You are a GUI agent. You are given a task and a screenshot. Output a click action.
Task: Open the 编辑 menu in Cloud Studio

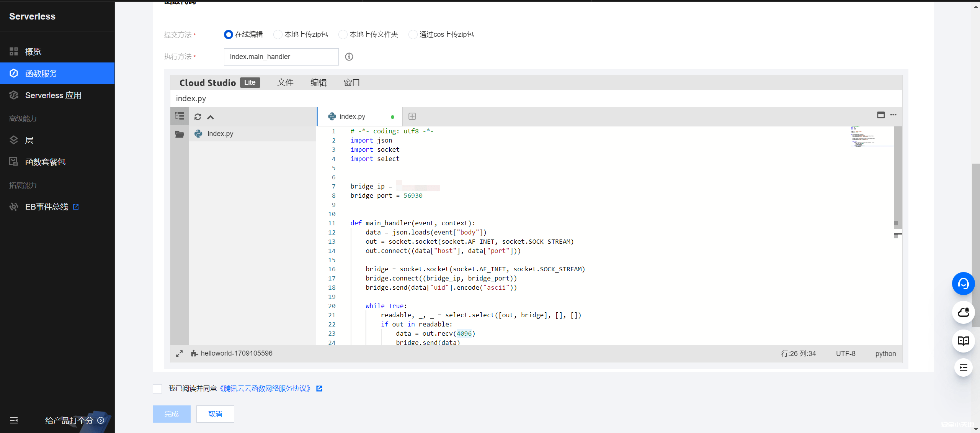point(318,83)
